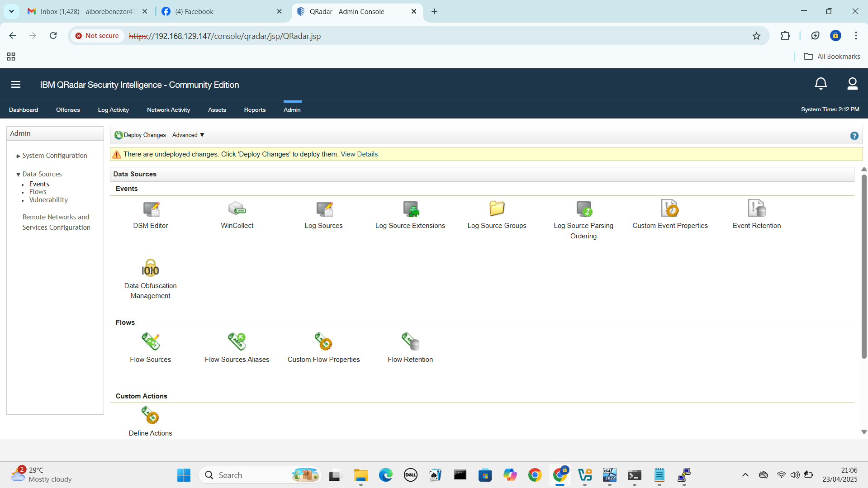Open the Define Actions icon
868x488 pixels.
coord(151,416)
